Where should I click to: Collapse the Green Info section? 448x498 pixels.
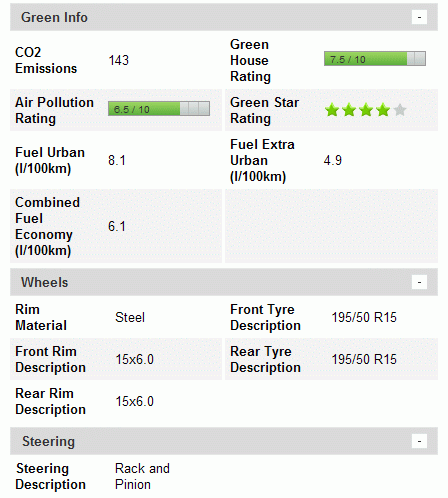[x=419, y=17]
